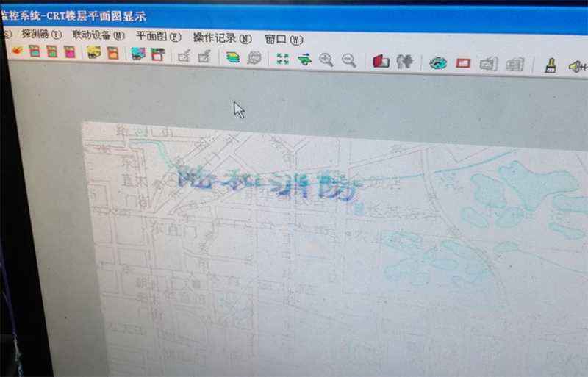Click the two people figures icon
The width and height of the screenshot is (588, 377).
click(404, 62)
